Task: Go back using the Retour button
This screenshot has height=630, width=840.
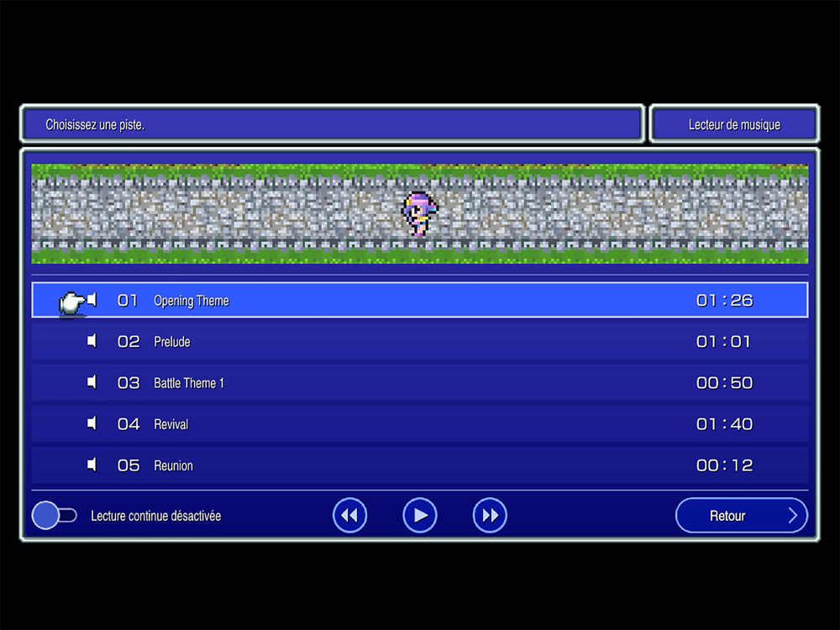Action: pyautogui.click(x=742, y=516)
